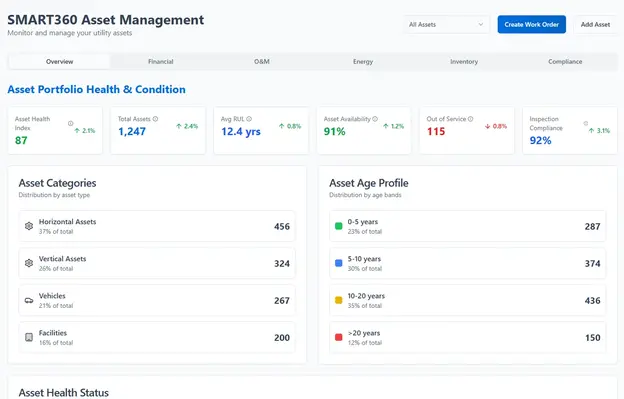
Task: Click the 436 count for 10-20 years
Action: [592, 300]
